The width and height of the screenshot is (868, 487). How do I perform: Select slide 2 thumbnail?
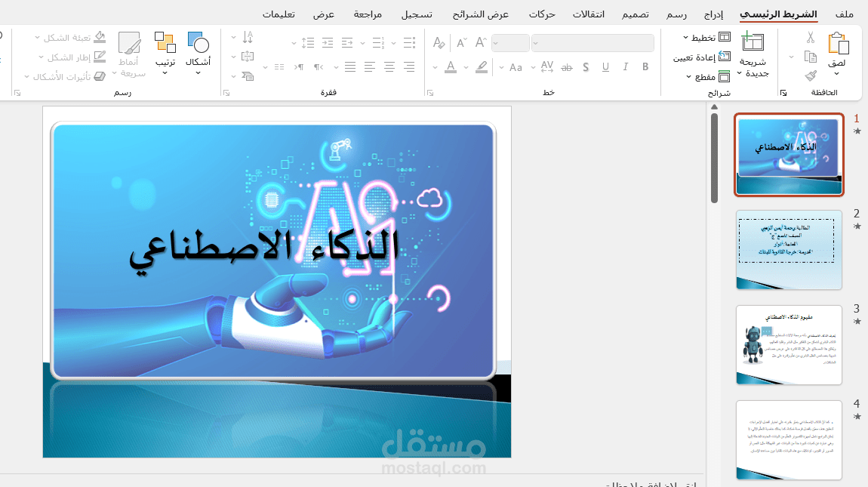789,250
